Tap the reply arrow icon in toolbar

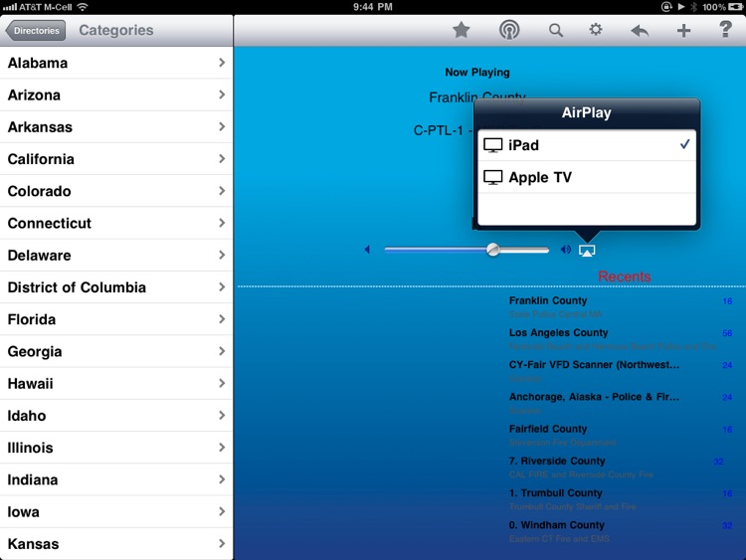pos(640,32)
